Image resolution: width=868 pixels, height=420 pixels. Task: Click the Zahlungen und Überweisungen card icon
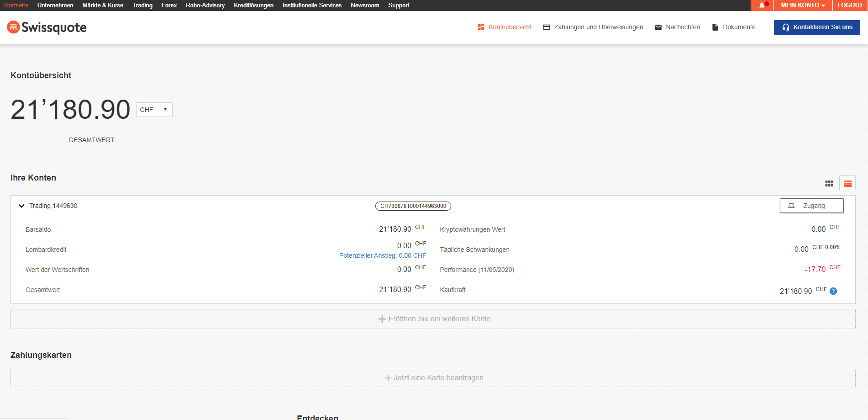pyautogui.click(x=546, y=27)
